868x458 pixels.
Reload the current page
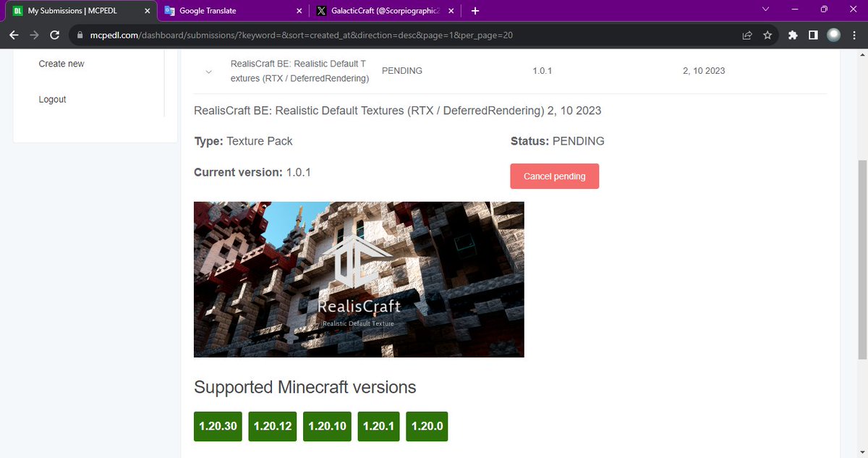[x=54, y=35]
